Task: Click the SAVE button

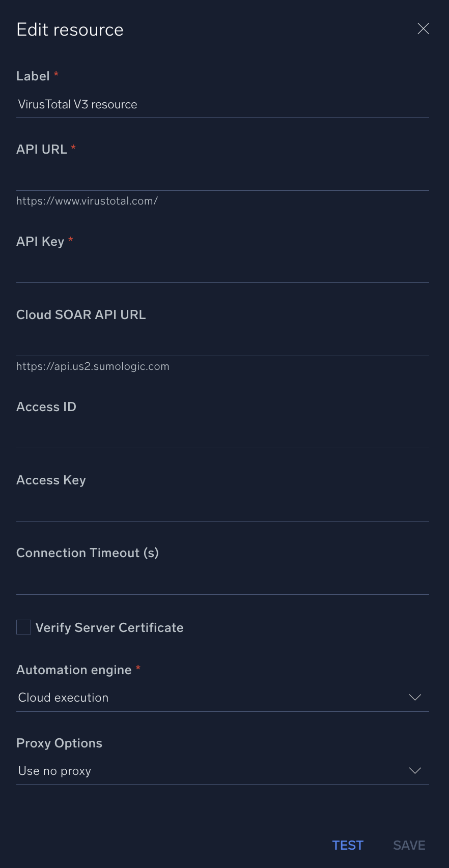Action: point(409,845)
